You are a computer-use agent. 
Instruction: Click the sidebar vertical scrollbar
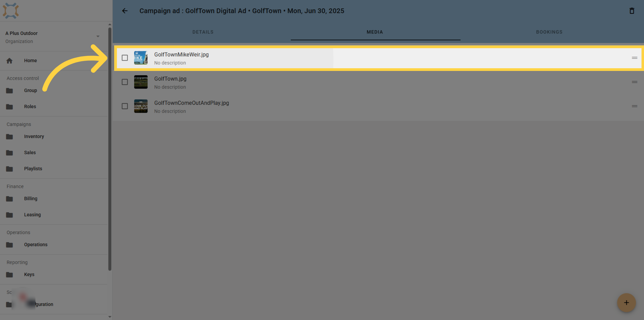click(x=110, y=149)
